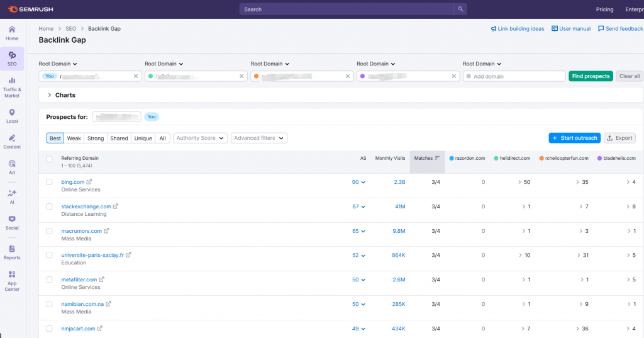Click the Start outreach button
This screenshot has width=644, height=338.
coord(575,138)
